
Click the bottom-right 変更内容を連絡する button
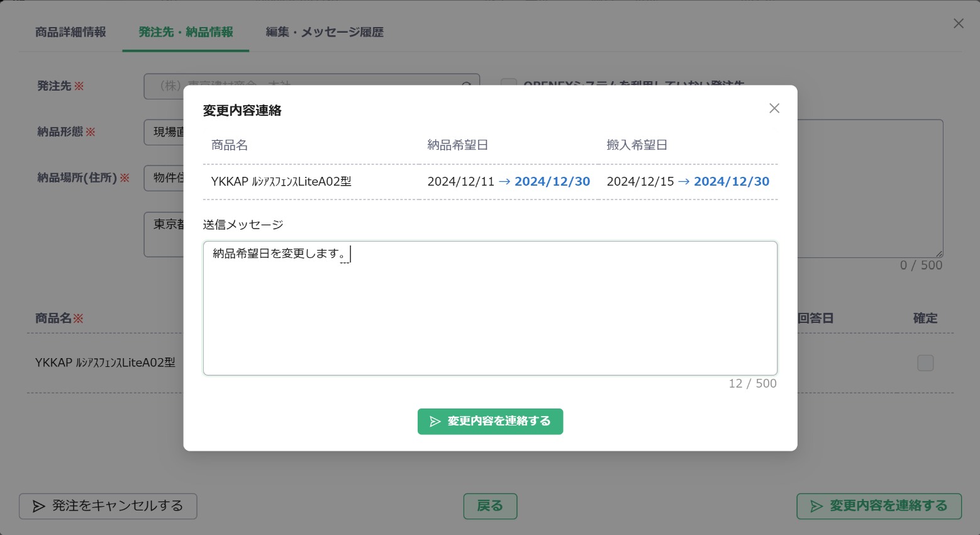point(879,506)
